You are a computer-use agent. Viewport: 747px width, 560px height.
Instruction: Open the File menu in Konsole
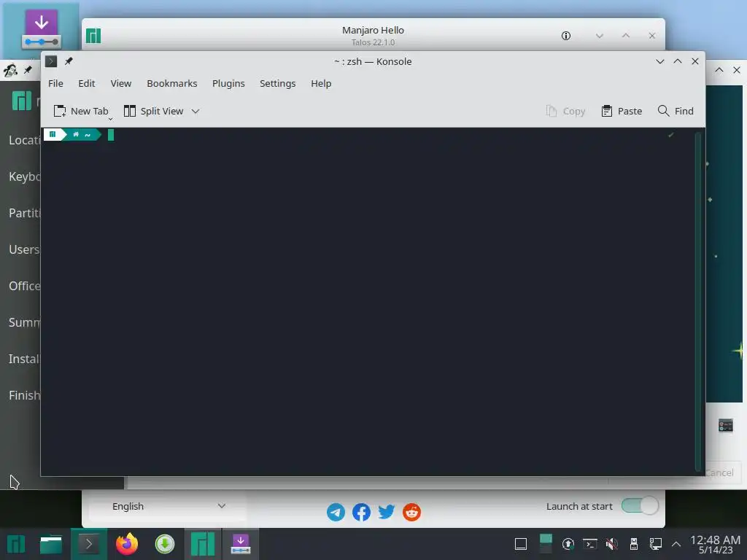(x=55, y=83)
